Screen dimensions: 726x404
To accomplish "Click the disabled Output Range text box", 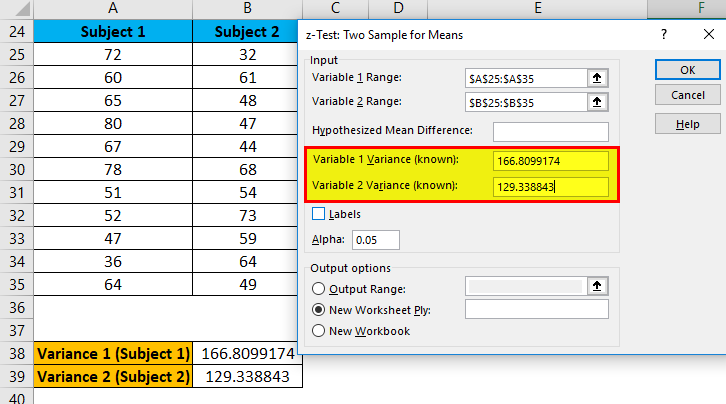I will point(526,286).
